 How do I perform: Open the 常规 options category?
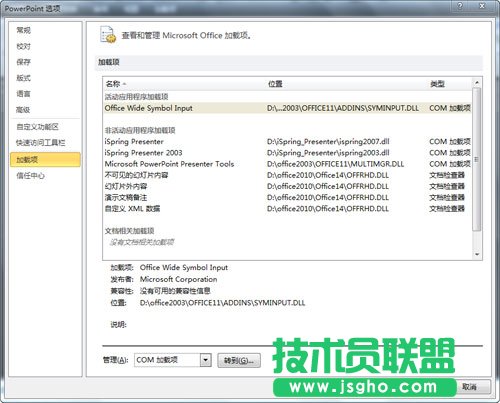pos(23,30)
